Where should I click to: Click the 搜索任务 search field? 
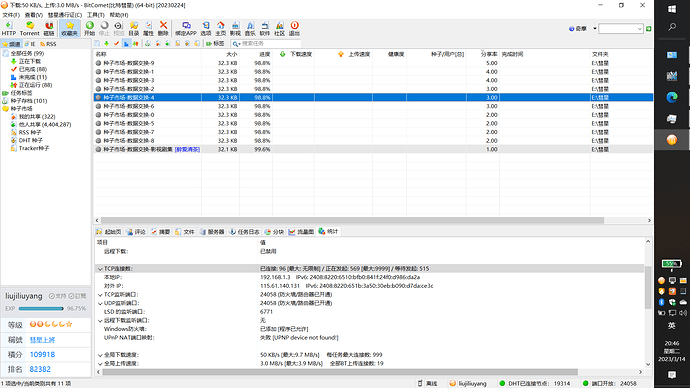pos(266,44)
